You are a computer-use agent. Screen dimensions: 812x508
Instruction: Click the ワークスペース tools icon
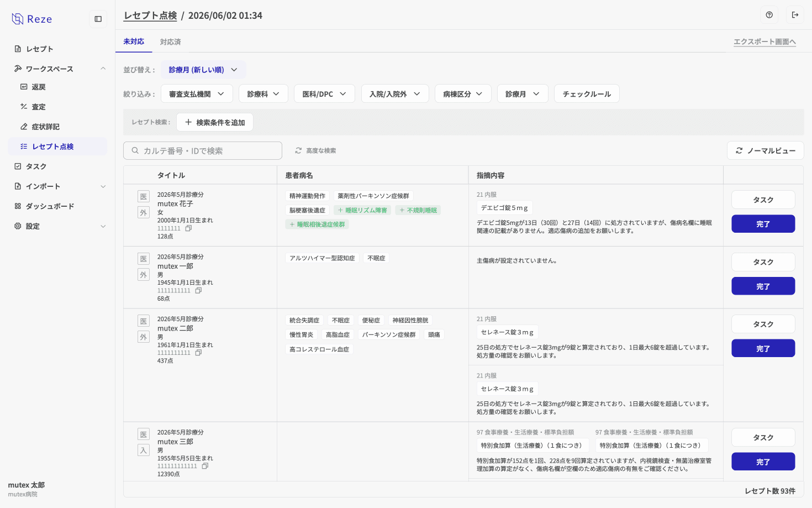[18, 69]
